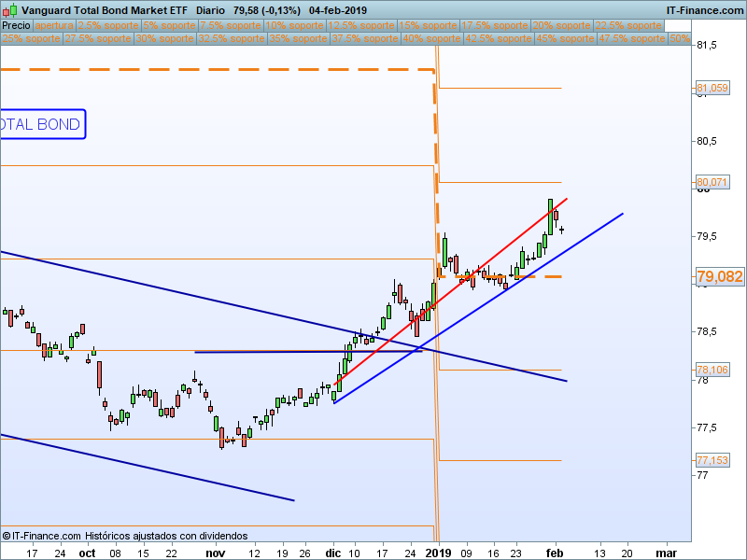
Task: Select the Precio indicator tab
Action: click(x=16, y=25)
